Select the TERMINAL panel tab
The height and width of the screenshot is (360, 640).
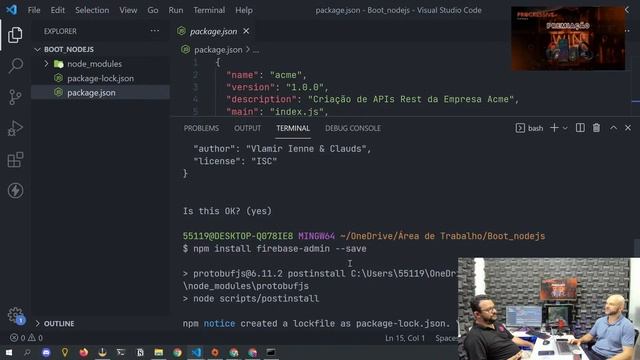pos(293,128)
